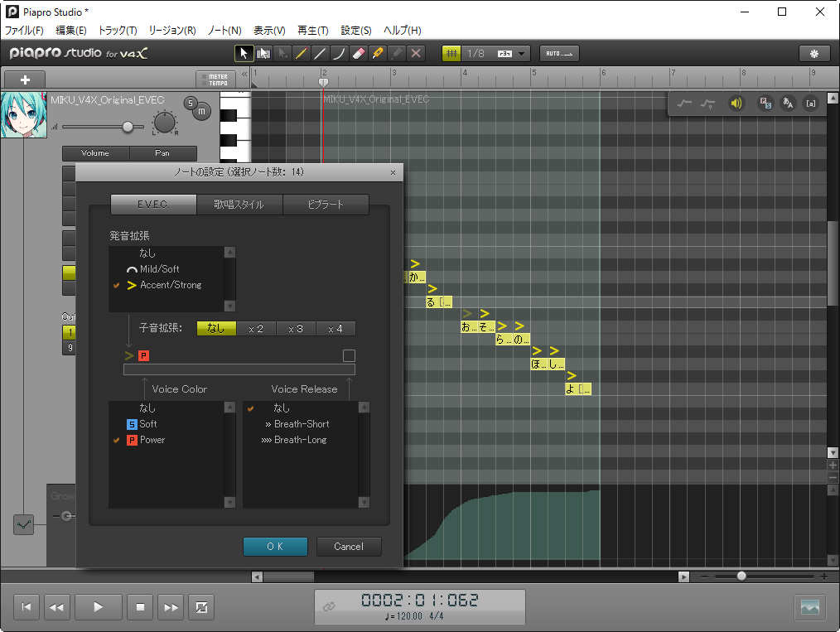Open the 表示(V) menu
The height and width of the screenshot is (632, 840).
269,31
